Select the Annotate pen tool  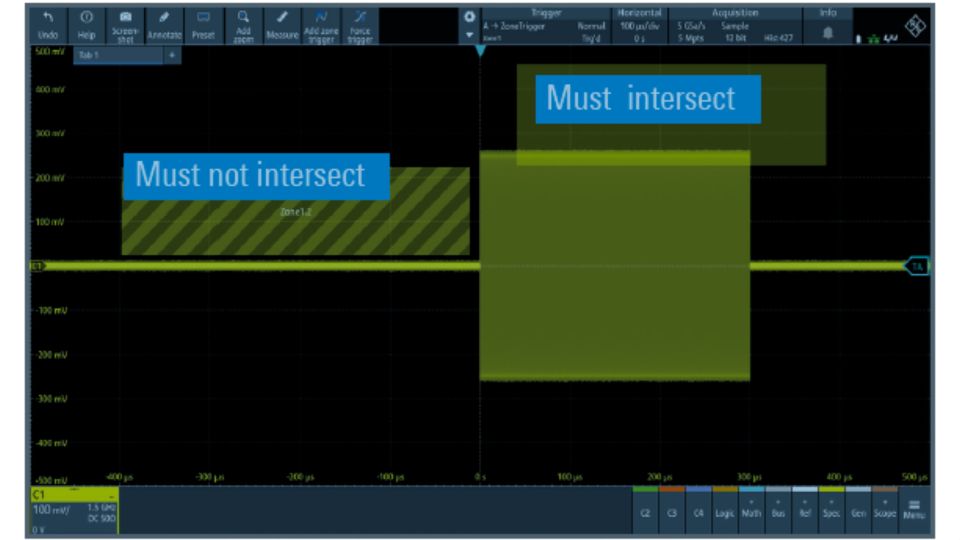[164, 24]
